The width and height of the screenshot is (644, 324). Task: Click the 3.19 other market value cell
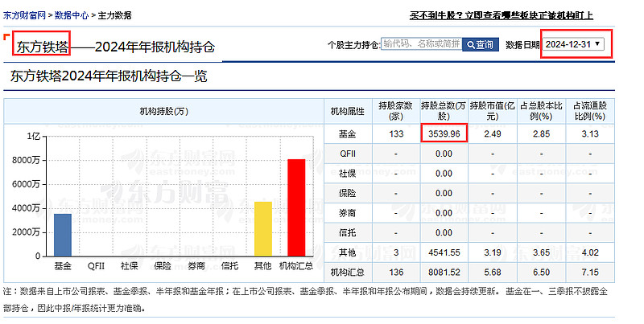tap(492, 252)
